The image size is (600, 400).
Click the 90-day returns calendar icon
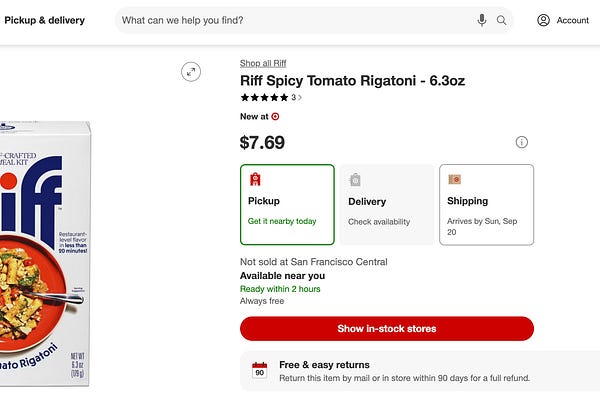[259, 370]
